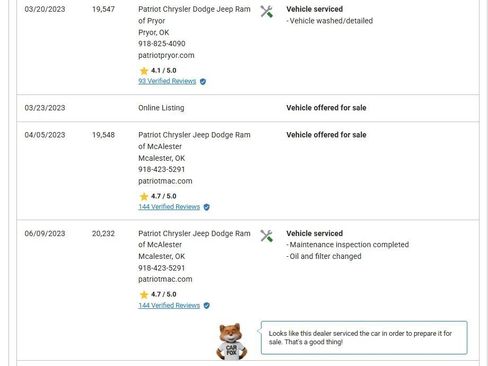Image resolution: width=488 pixels, height=366 pixels.
Task: Click star icon for 06/09/2023 dealer rating
Action: pyautogui.click(x=144, y=295)
